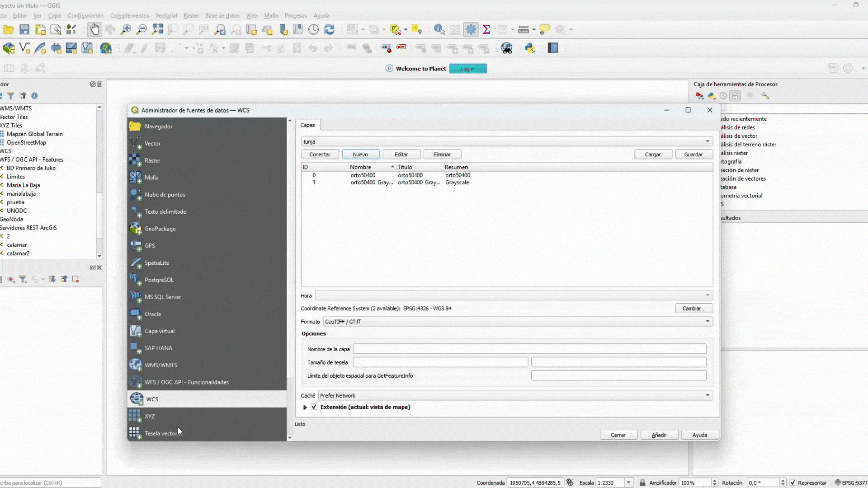This screenshot has width=868, height=488.
Task: Select WMS/WMTS in the source list
Action: 160,365
